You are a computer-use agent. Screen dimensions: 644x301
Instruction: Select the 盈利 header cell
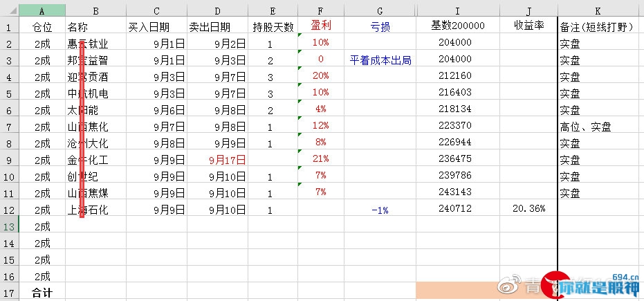coord(321,26)
